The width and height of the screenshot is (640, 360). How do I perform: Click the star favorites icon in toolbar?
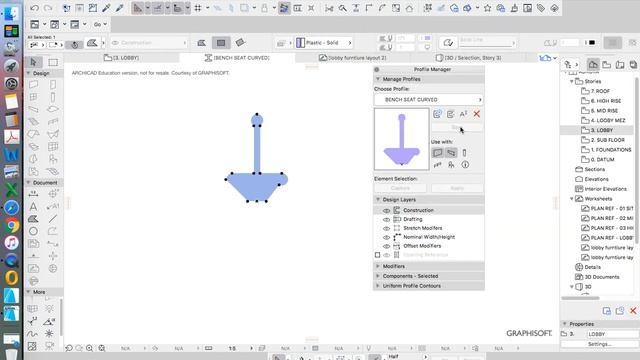point(487,8)
